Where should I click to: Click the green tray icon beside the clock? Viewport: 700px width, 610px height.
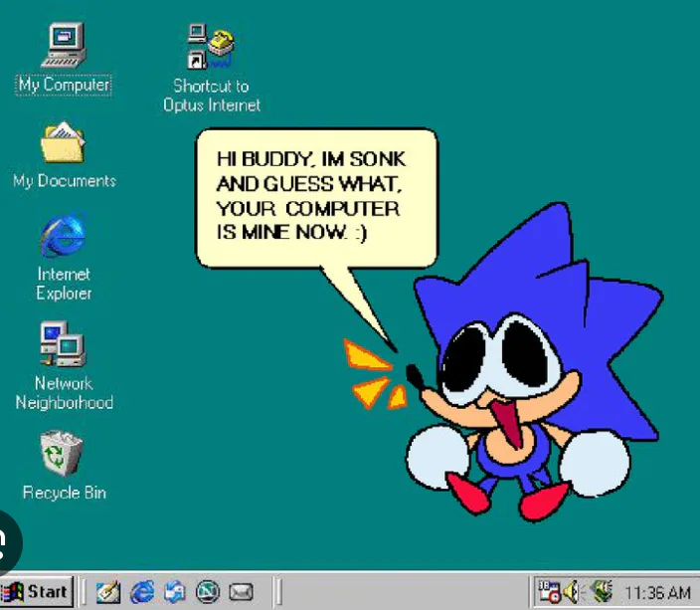pos(602,591)
